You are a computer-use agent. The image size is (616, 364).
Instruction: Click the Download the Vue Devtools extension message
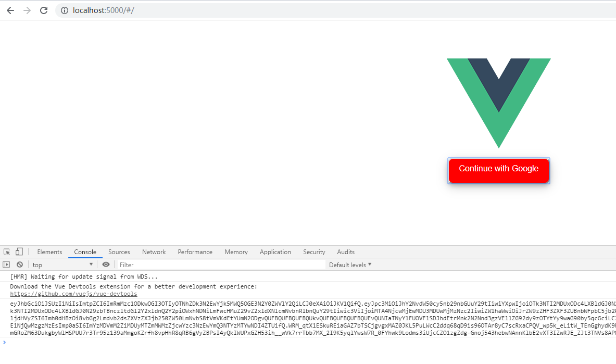click(134, 286)
